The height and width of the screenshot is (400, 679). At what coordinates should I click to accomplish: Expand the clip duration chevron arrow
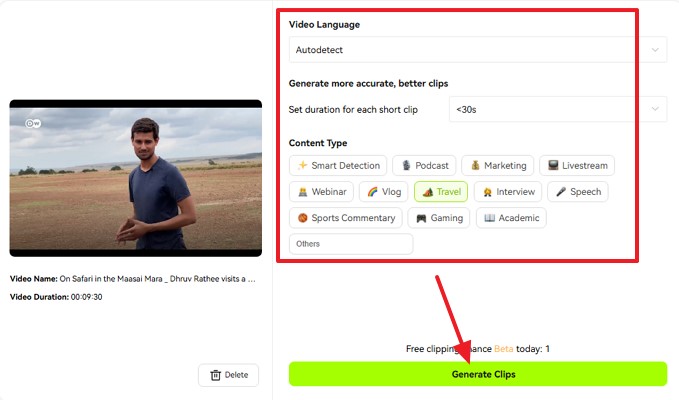click(x=655, y=109)
